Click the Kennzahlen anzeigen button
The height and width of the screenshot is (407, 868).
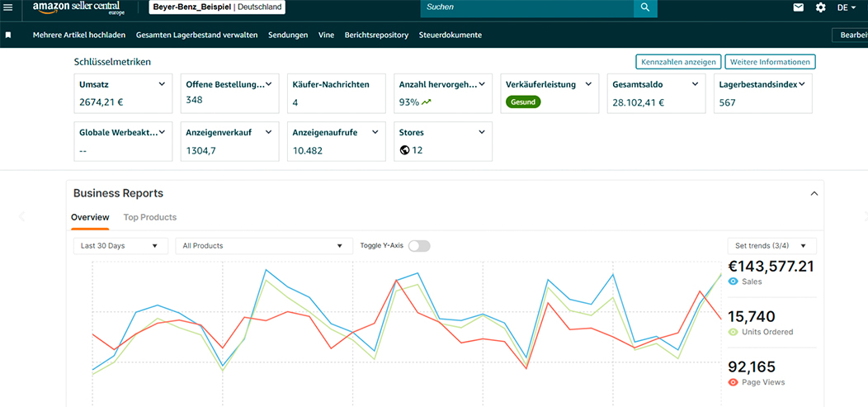coord(679,62)
